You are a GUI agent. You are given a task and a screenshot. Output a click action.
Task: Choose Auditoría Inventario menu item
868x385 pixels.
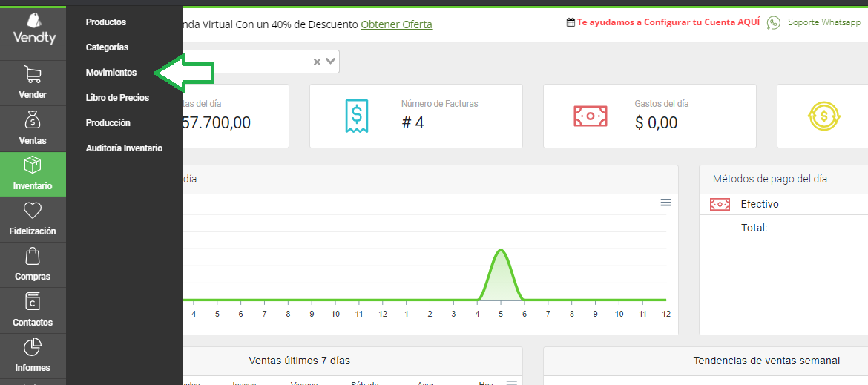pos(124,148)
